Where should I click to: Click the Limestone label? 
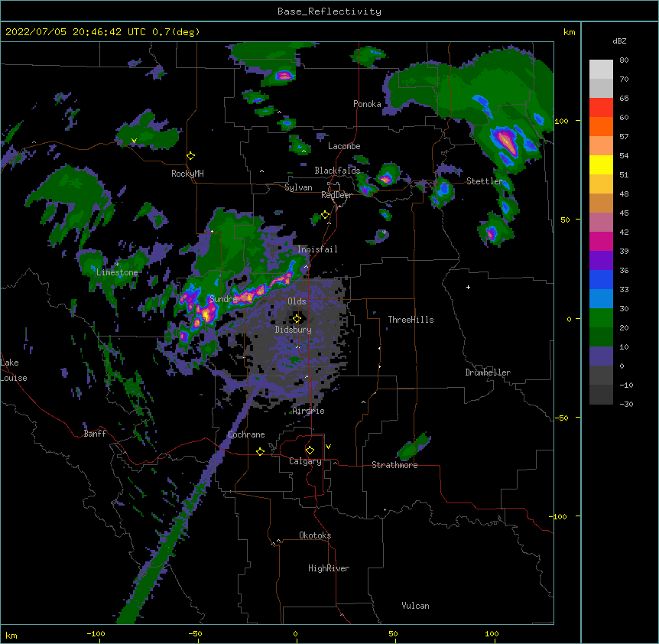pos(117,272)
